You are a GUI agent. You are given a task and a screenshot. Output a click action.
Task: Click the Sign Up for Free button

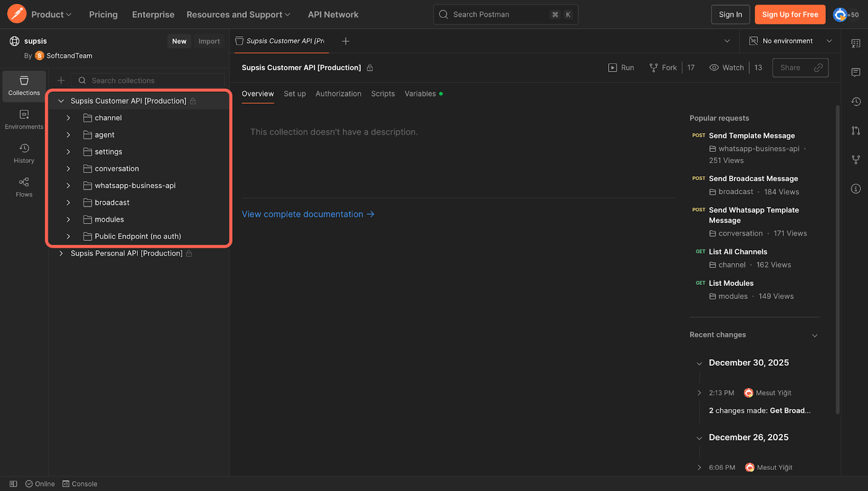789,15
